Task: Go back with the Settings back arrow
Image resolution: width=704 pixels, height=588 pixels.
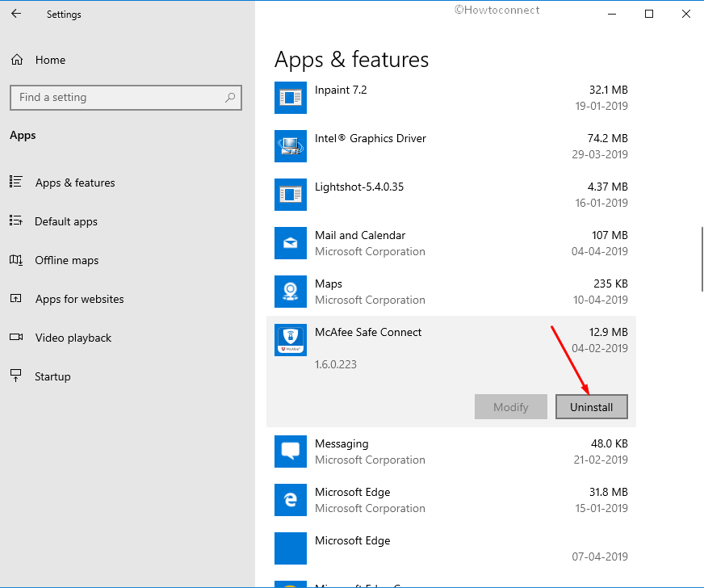Action: [x=16, y=14]
